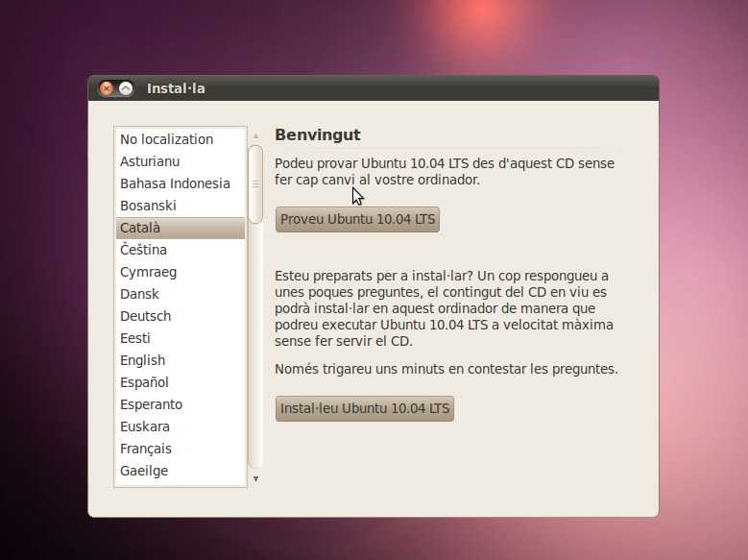Grab the language list scrollbar handle
The height and width of the screenshot is (560, 748).
255,184
